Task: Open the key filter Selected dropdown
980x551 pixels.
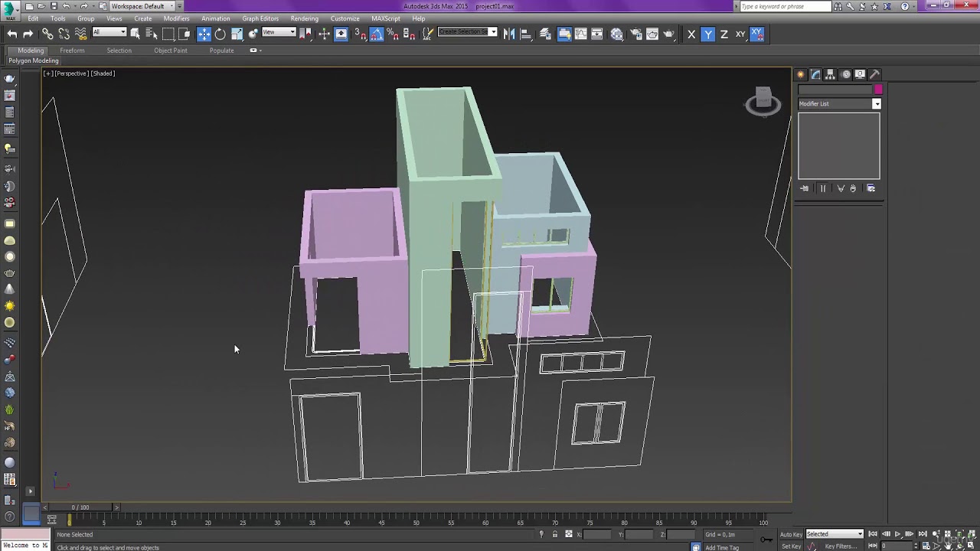Action: coord(835,534)
